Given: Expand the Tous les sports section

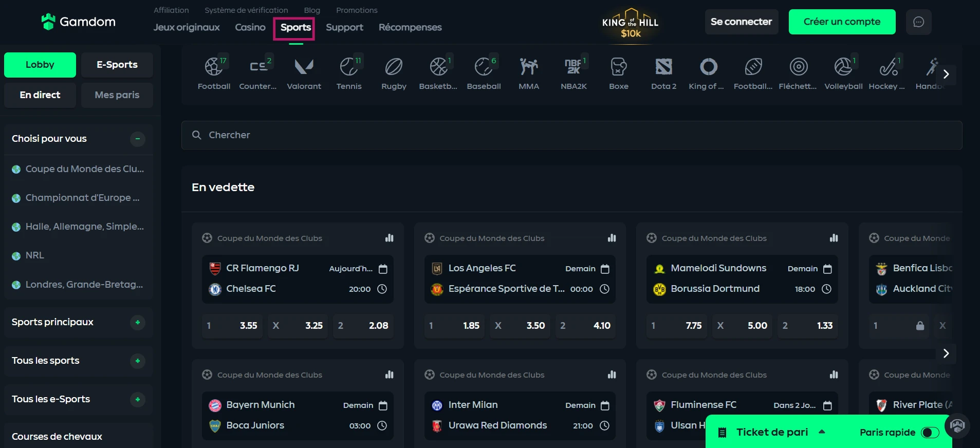Looking at the screenshot, I should click(x=137, y=361).
